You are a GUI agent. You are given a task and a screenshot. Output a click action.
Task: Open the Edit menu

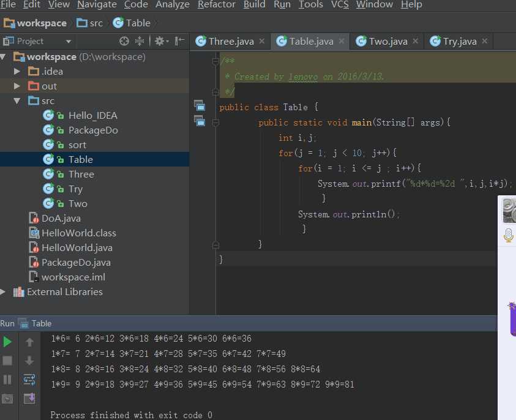tap(32, 4)
